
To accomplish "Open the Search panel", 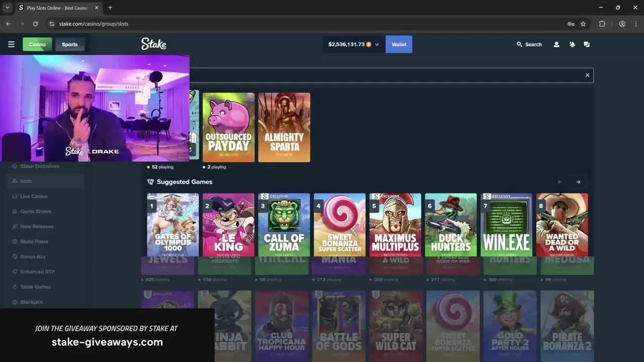I will coord(529,44).
